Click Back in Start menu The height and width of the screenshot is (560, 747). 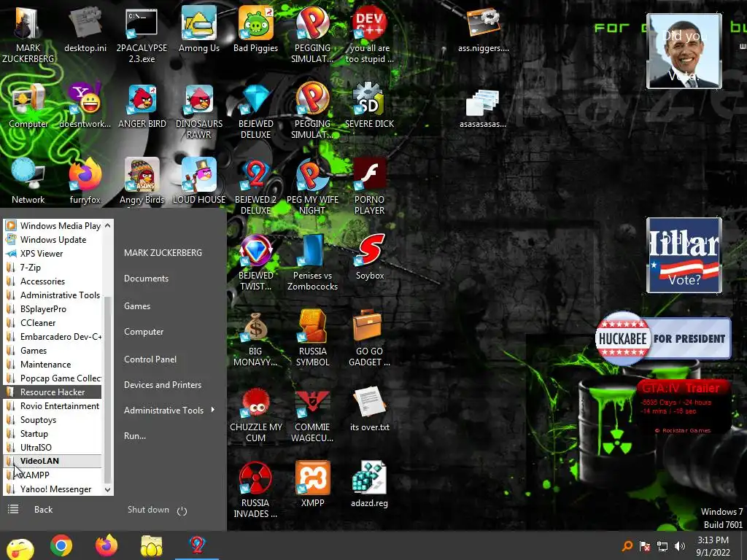(x=43, y=510)
